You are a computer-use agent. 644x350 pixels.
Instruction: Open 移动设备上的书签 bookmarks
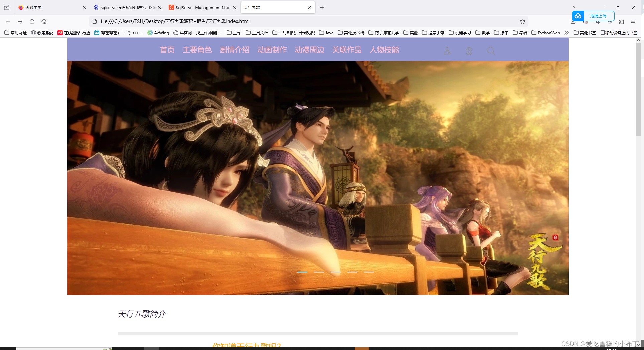[x=619, y=33]
